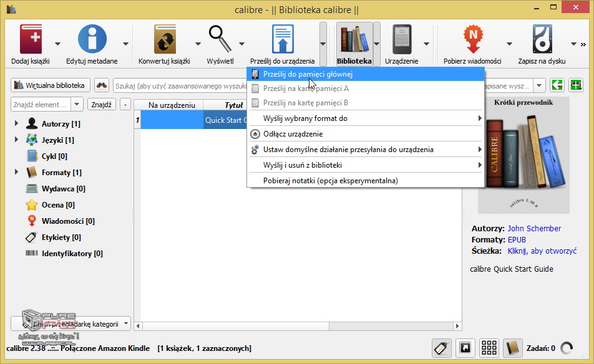Choose Prześlij do pamięci głównej
This screenshot has height=364, width=594.
366,74
